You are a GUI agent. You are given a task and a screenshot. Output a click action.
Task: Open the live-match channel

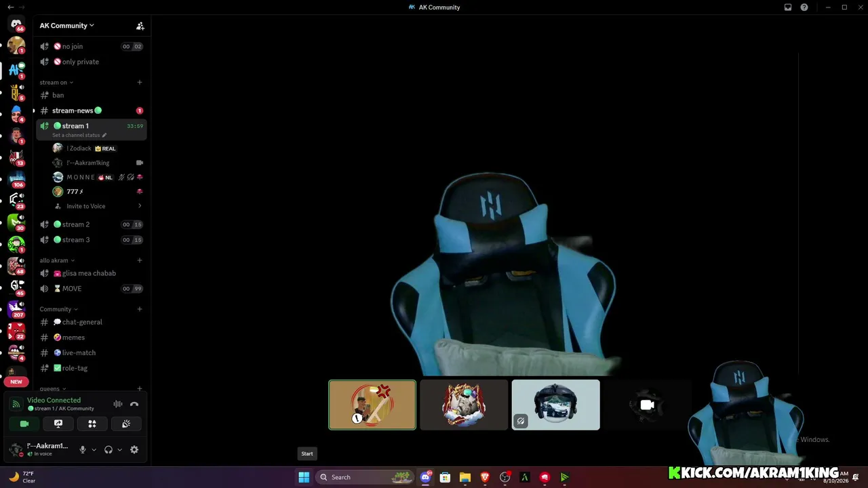[92, 352]
